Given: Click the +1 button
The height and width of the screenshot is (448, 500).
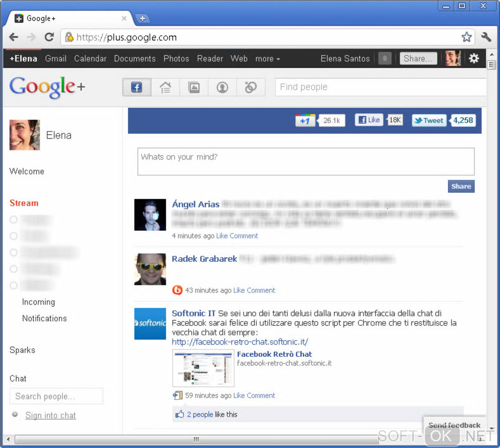Looking at the screenshot, I should coord(305,121).
